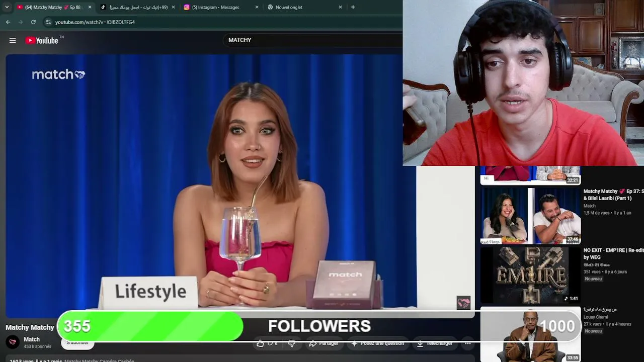Close the TikTok tab

(x=173, y=7)
